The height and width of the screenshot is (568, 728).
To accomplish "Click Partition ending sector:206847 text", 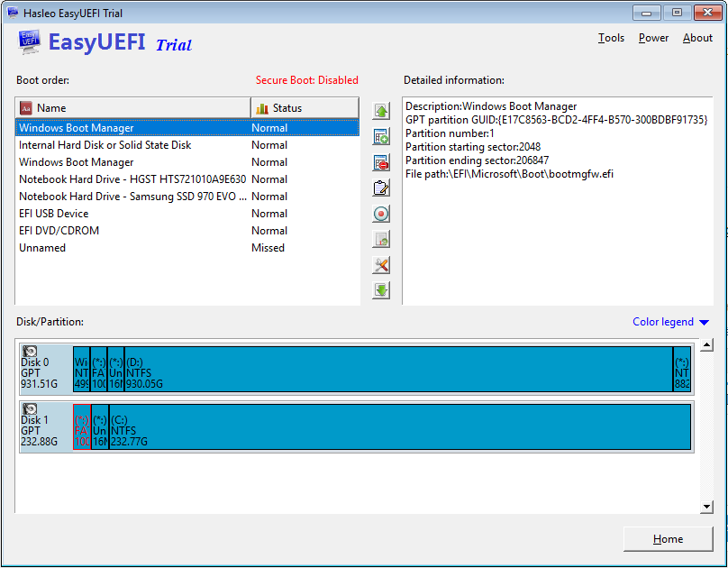I will click(477, 160).
